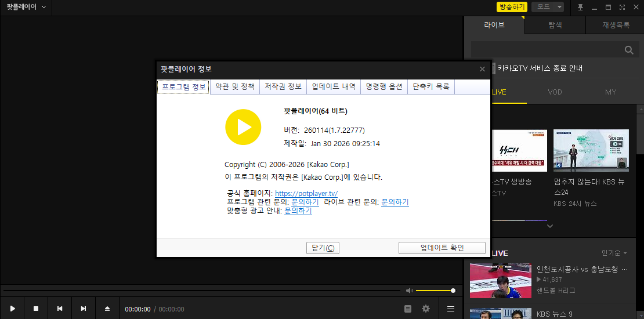Click the search magnifier icon
644x319 pixels.
point(628,50)
